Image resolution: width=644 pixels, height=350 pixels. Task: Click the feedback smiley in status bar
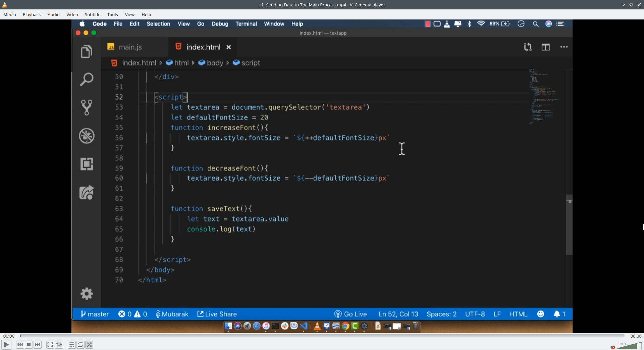tap(541, 314)
